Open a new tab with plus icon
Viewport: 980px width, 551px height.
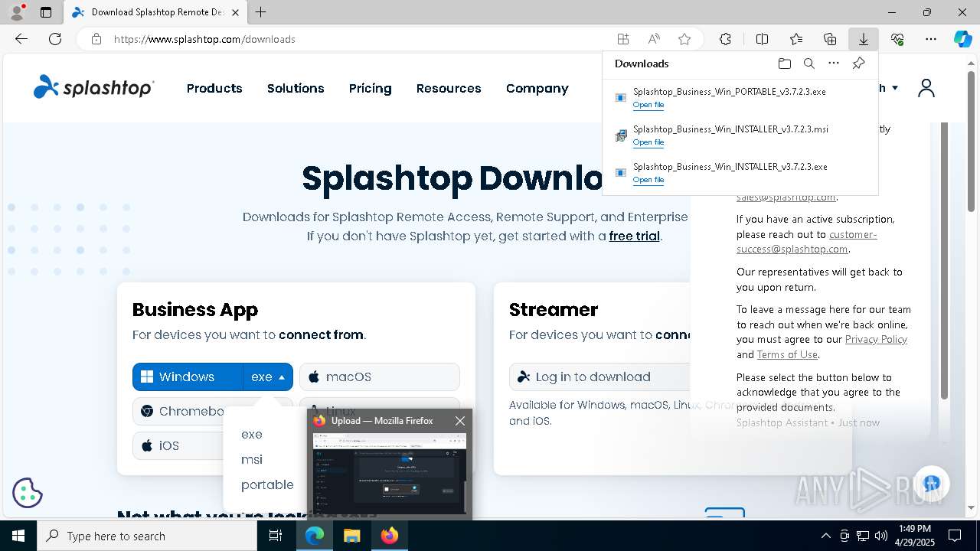tap(261, 12)
